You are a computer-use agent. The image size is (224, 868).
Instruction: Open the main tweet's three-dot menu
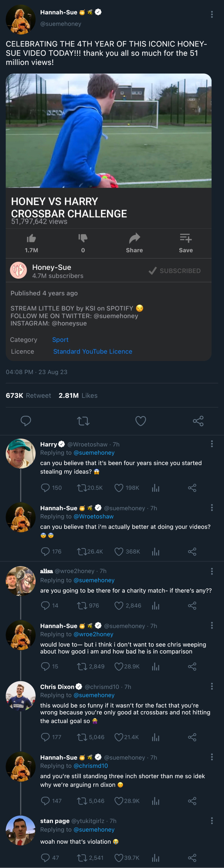(x=212, y=14)
